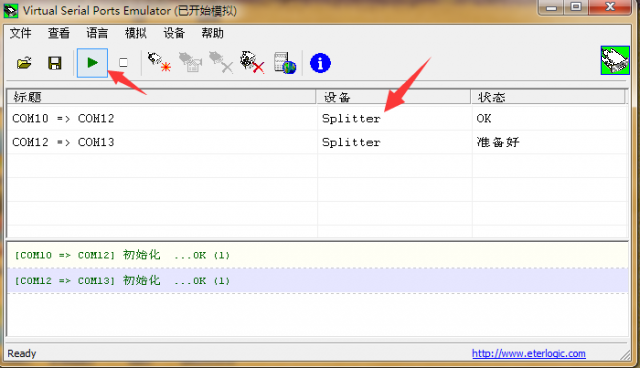Open the 查看 menu
The width and height of the screenshot is (640, 368).
point(59,33)
